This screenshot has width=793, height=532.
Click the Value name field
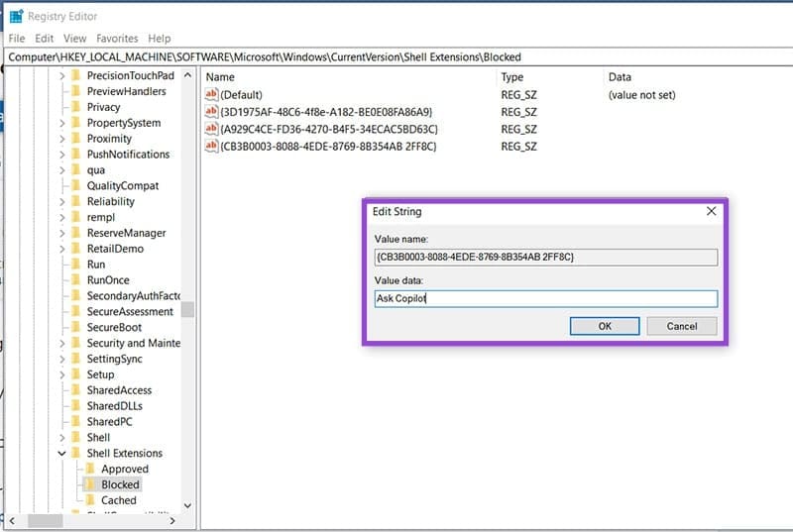coord(546,257)
